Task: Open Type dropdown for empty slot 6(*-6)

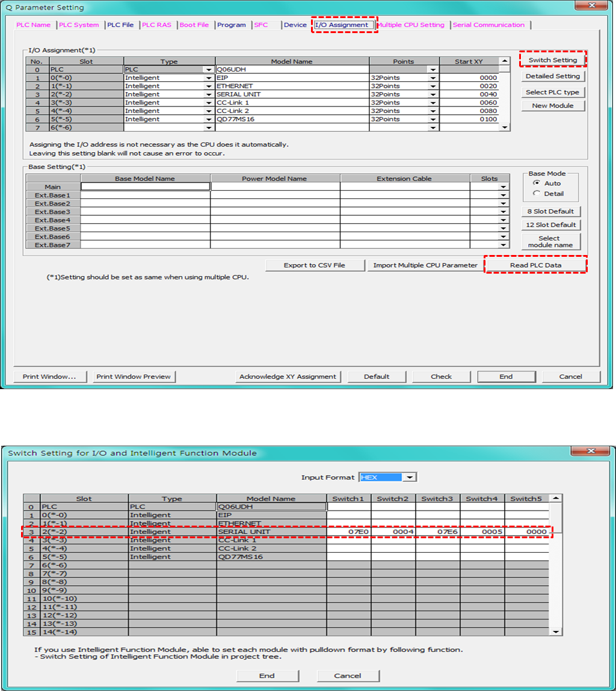Action: [209, 128]
